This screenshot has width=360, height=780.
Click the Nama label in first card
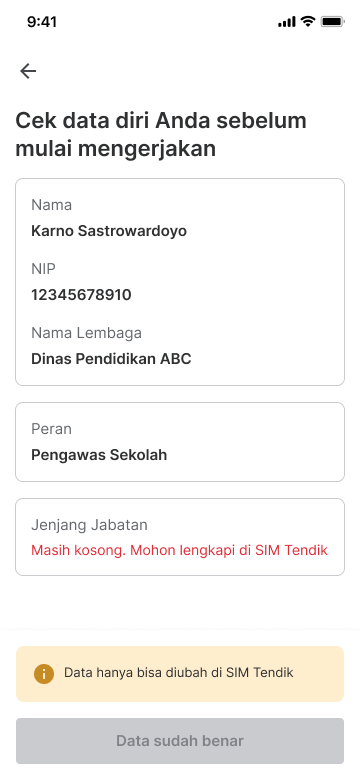click(x=51, y=205)
